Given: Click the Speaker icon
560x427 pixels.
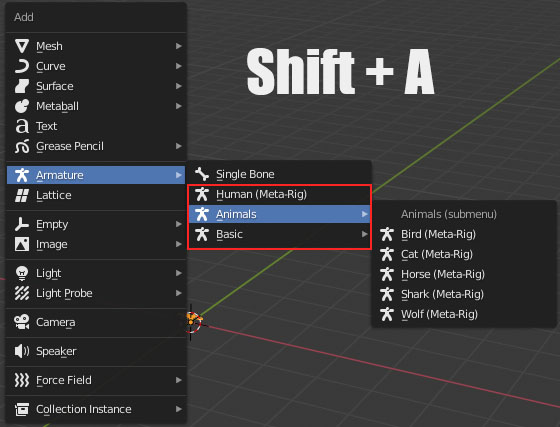Looking at the screenshot, I should pyautogui.click(x=22, y=351).
